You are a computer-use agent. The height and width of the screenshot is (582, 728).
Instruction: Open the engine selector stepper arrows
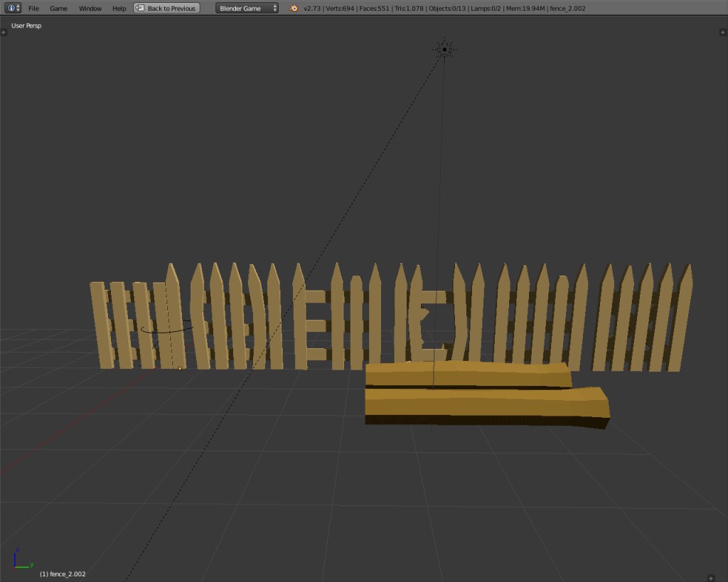[274, 8]
